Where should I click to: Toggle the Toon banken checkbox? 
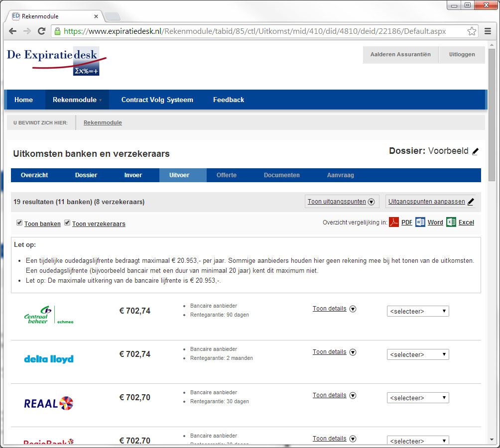(19, 223)
